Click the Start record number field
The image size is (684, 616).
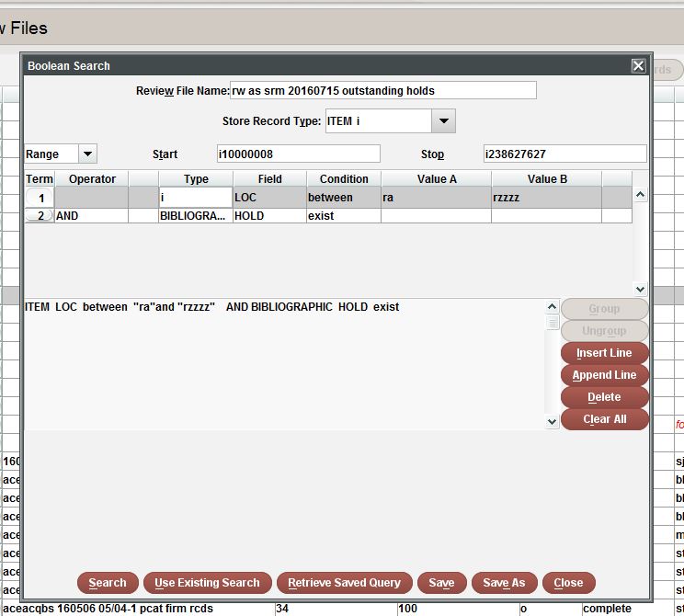(299, 154)
